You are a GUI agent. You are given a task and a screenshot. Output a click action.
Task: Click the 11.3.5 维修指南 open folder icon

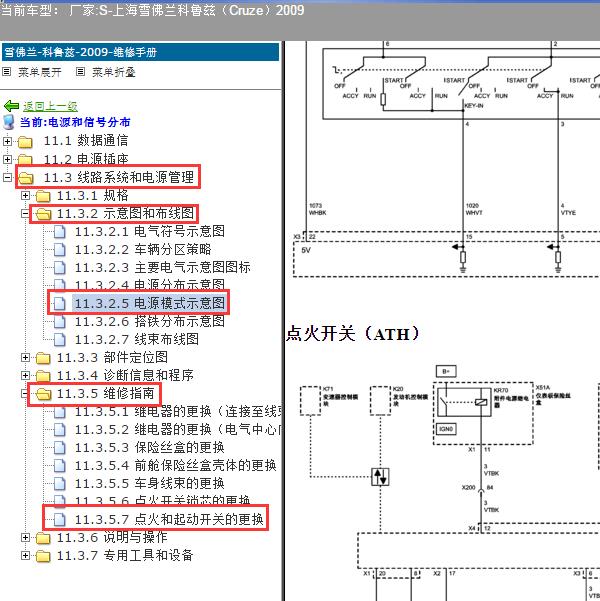44,394
